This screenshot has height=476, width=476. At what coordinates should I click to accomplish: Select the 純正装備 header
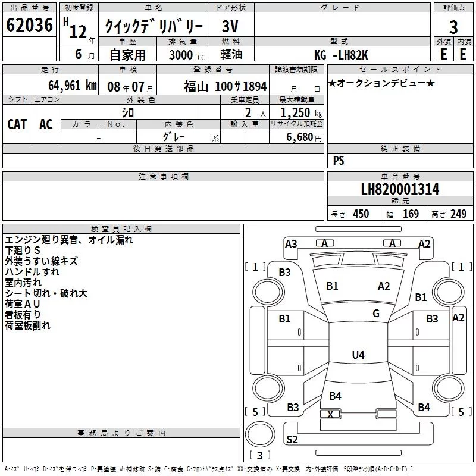pyautogui.click(x=400, y=148)
